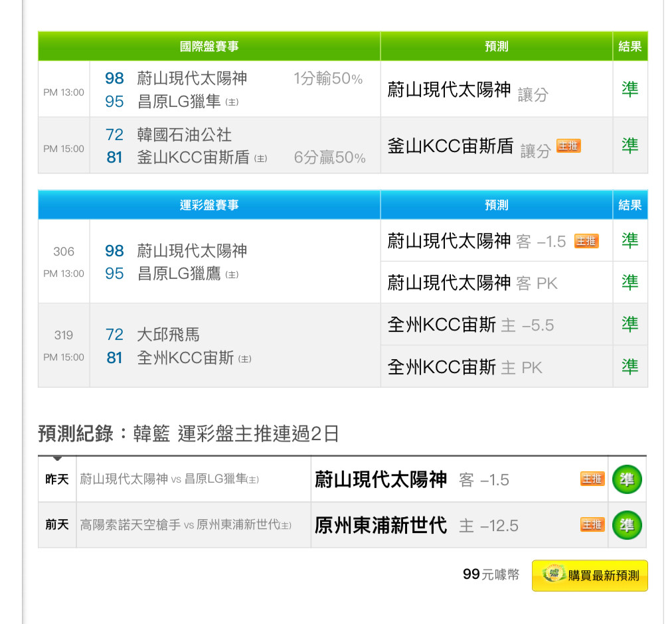672x624 pixels.
Task: Click 昌原LG獵鷹 (主) in 運彩盤賽事
Action: coord(188,273)
